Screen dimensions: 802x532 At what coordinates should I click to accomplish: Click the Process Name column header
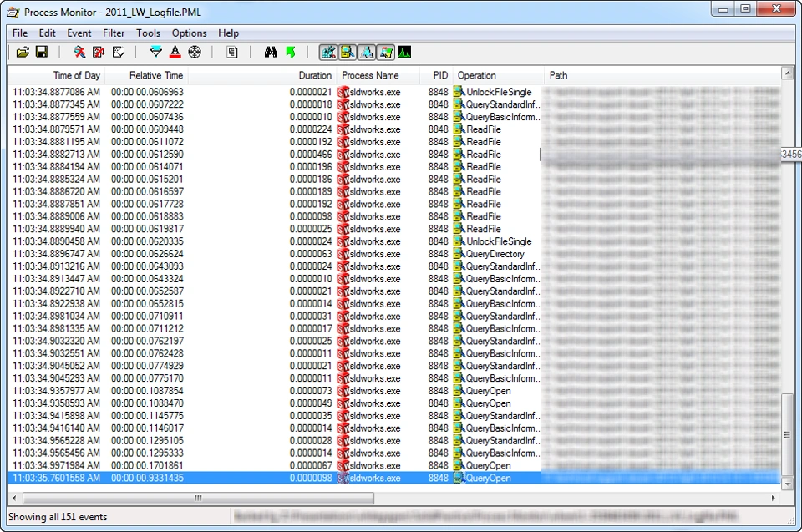(x=378, y=76)
